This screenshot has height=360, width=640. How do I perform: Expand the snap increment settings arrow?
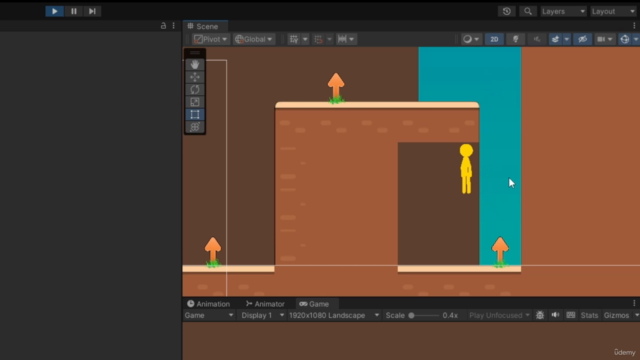point(351,39)
